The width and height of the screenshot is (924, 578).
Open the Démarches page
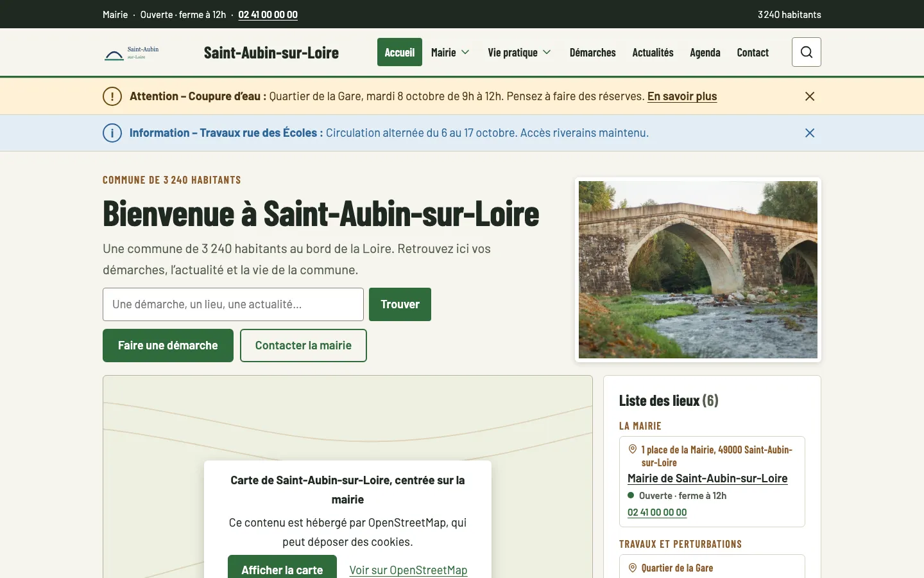(x=593, y=52)
